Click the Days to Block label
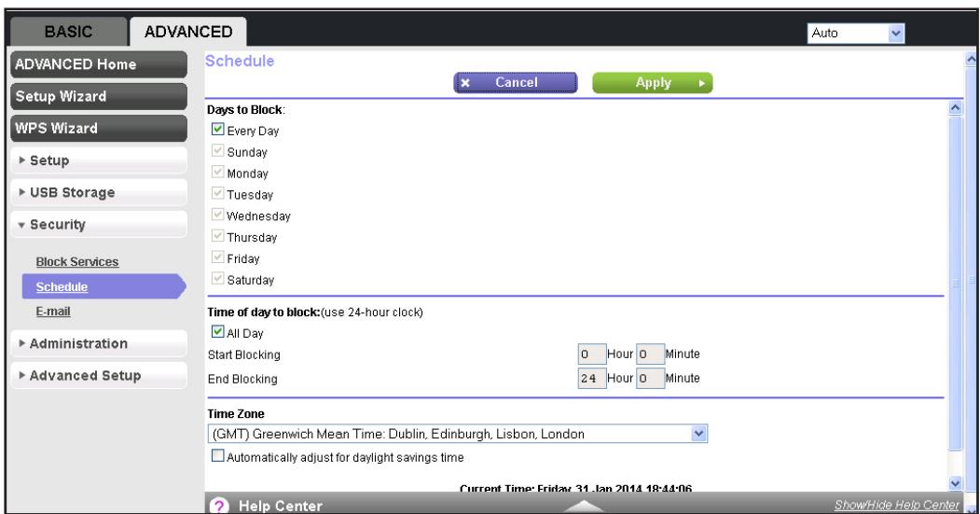The width and height of the screenshot is (980, 514). (245, 110)
